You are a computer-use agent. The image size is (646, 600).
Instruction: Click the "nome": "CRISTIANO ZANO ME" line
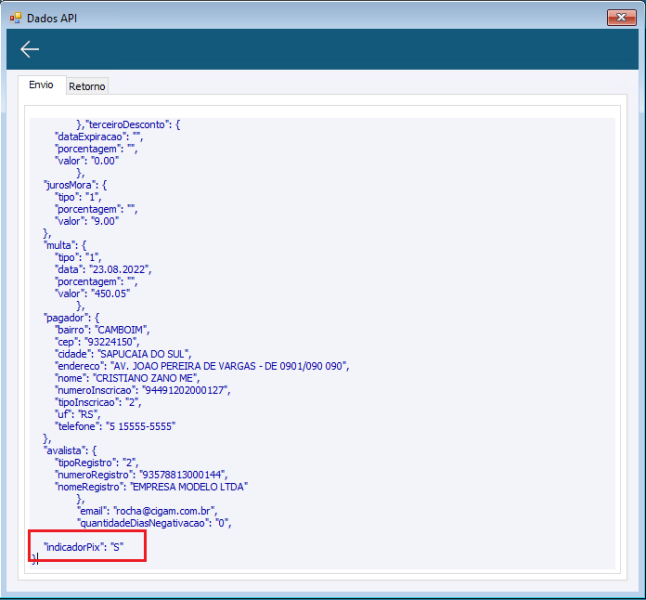127,378
